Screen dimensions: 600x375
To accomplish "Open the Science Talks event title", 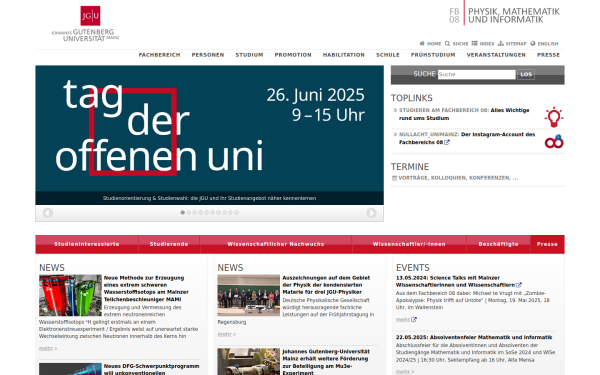I will (x=455, y=281).
